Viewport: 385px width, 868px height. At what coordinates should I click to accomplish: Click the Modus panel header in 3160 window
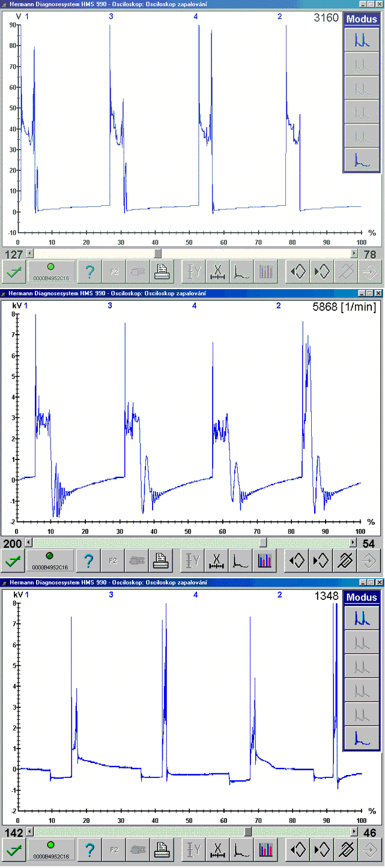362,19
